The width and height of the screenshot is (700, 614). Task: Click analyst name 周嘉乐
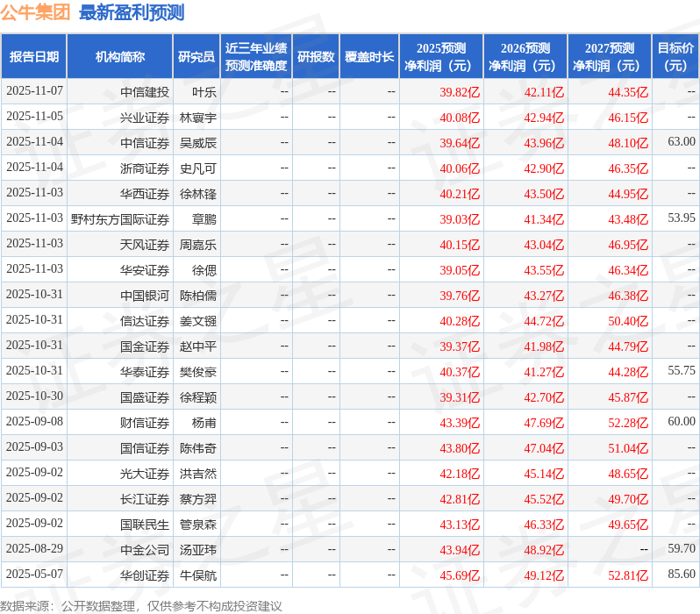(198, 245)
